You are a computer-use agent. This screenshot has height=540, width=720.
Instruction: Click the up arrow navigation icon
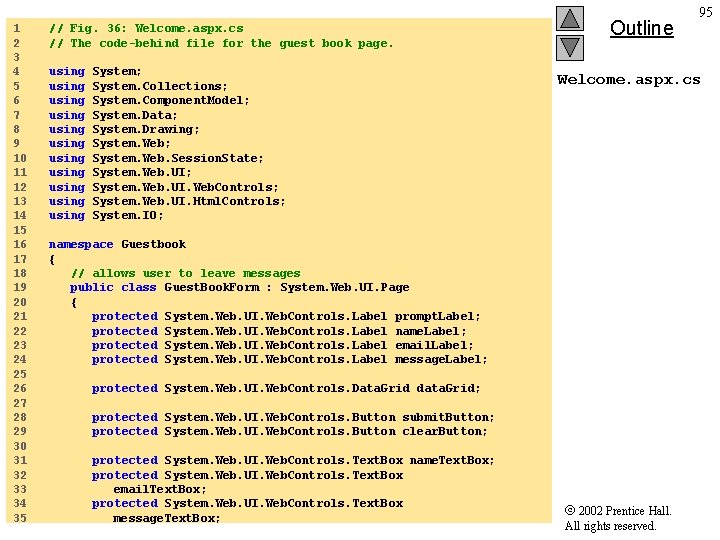tap(570, 18)
